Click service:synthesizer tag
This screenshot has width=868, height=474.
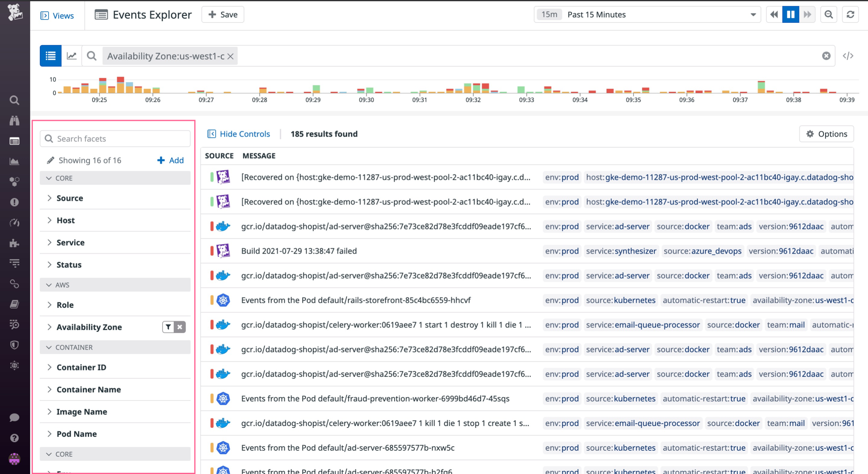tap(621, 251)
